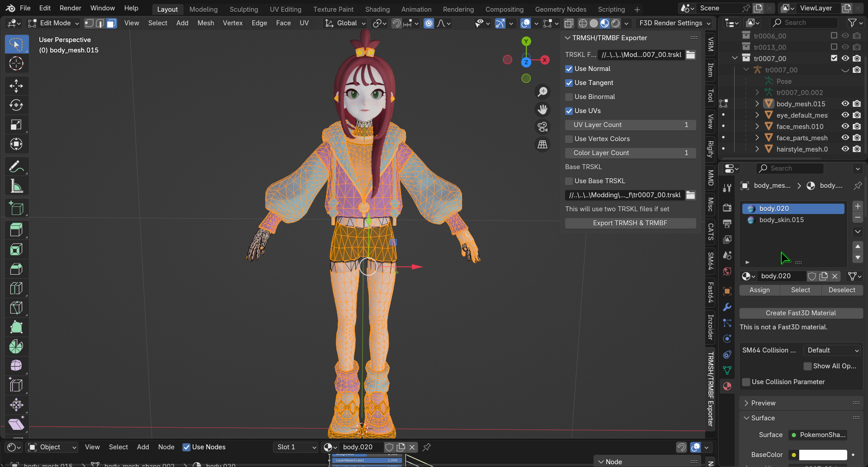Open the Global transform orientation dropdown

[x=345, y=23]
